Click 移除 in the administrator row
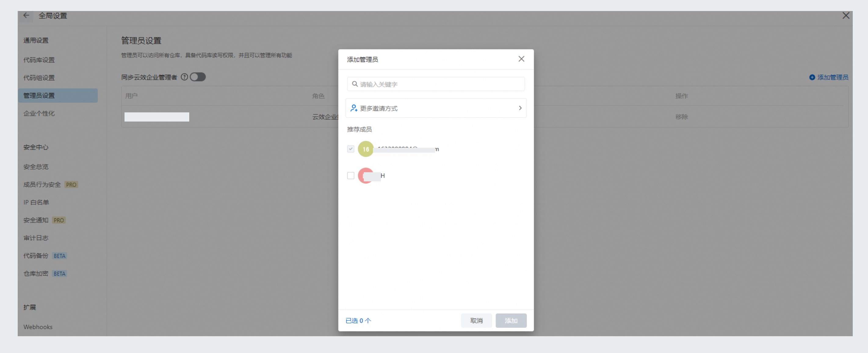Viewport: 868px width, 353px height. point(681,117)
